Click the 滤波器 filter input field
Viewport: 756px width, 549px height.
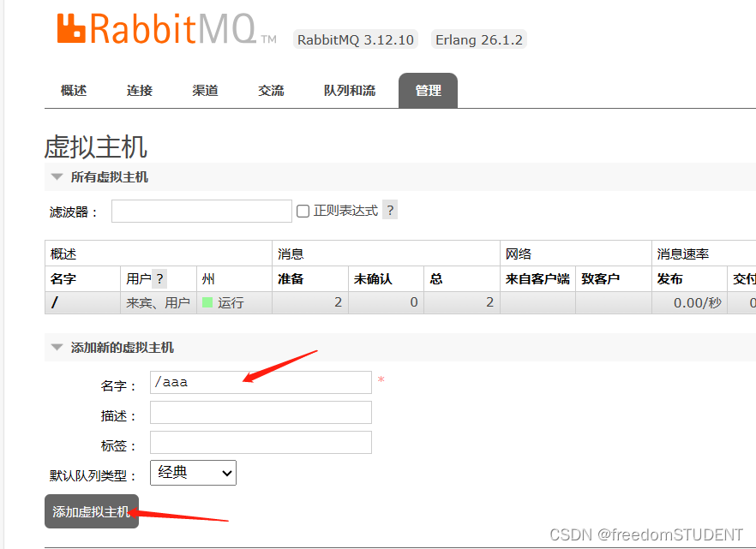coord(201,210)
